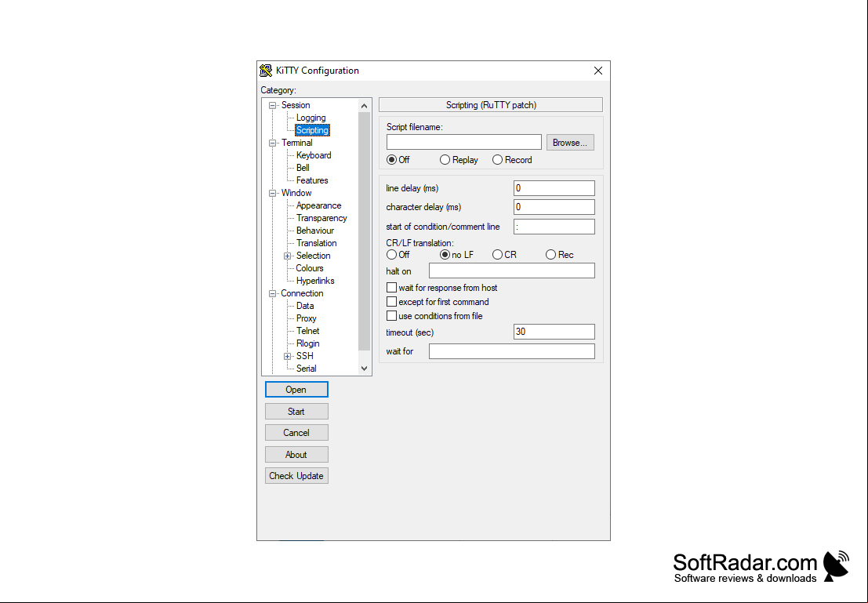Click the Check Update button
The height and width of the screenshot is (603, 868).
(296, 476)
